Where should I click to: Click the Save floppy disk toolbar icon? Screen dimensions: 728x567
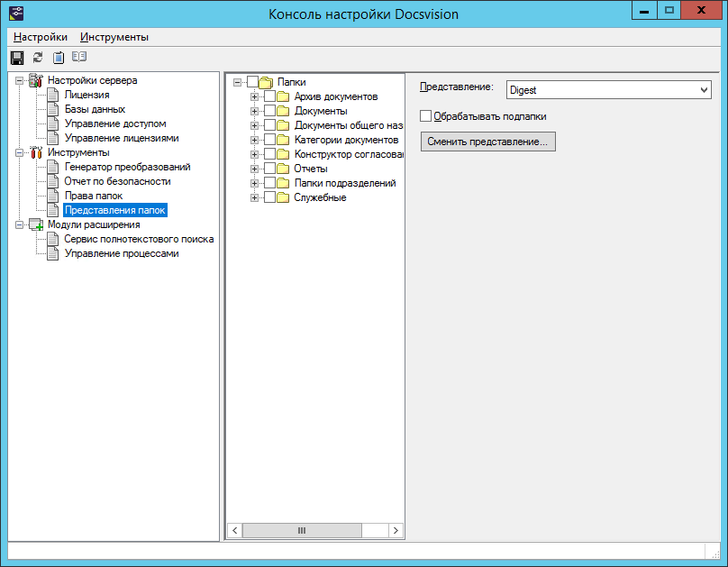16,58
